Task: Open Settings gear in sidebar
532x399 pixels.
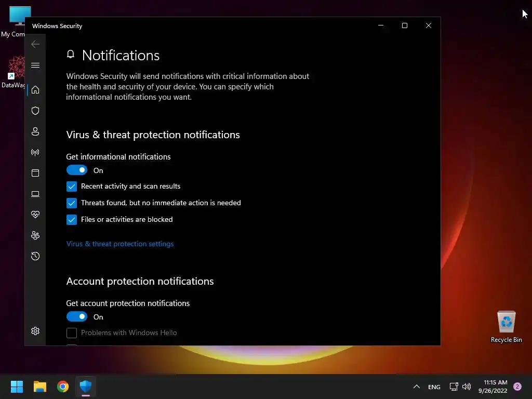Action: click(35, 331)
